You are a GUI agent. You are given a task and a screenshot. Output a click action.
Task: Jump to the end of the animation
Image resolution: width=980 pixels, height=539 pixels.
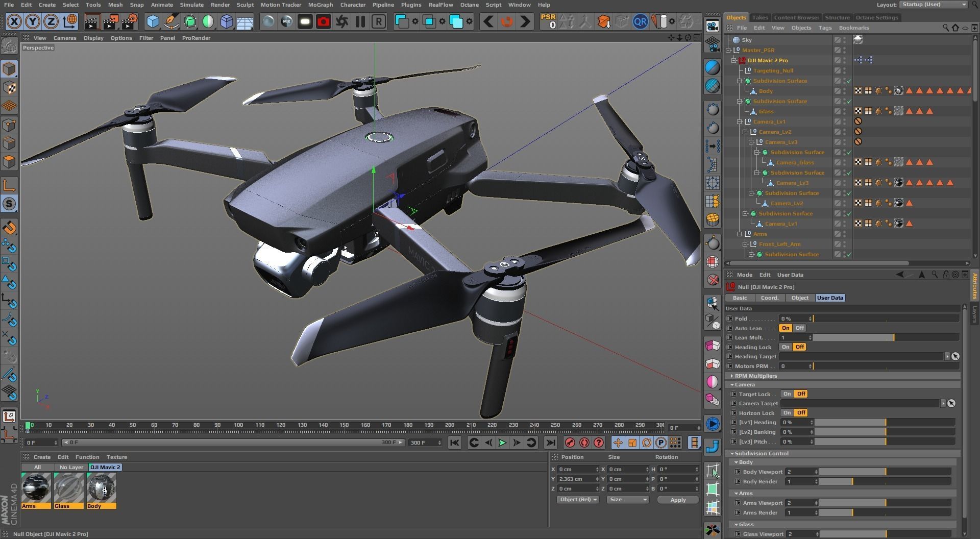click(550, 443)
